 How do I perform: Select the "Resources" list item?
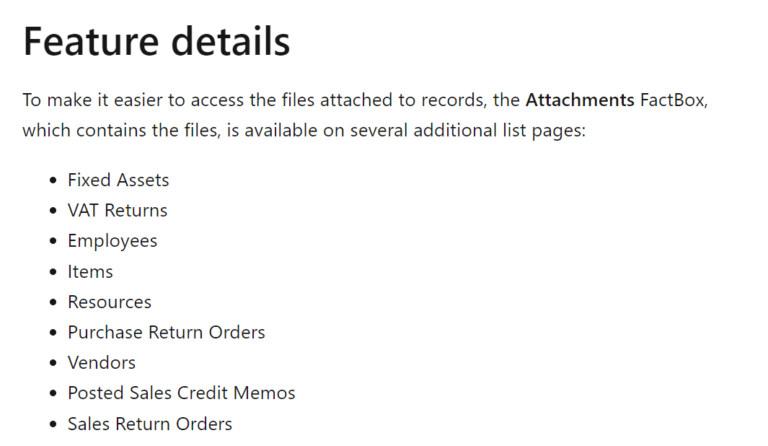pos(109,302)
